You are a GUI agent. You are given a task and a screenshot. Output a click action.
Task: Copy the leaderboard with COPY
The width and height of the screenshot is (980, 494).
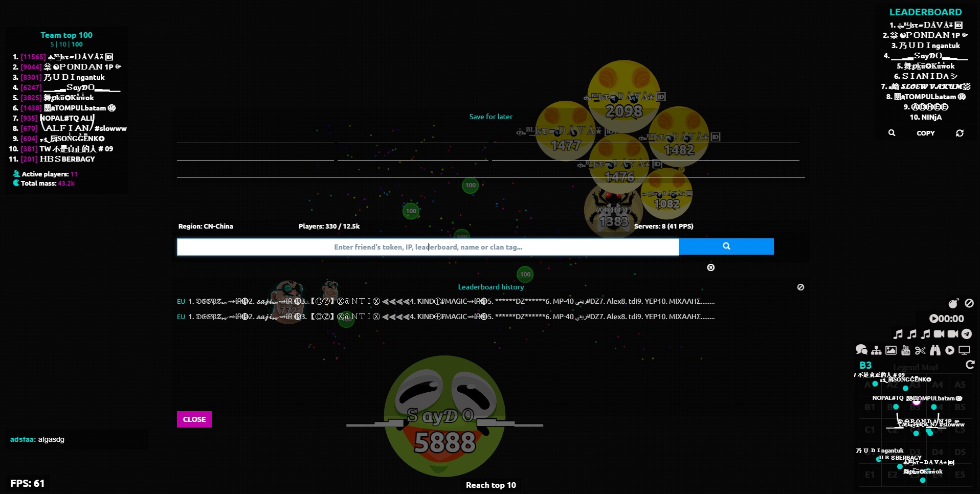(x=925, y=133)
